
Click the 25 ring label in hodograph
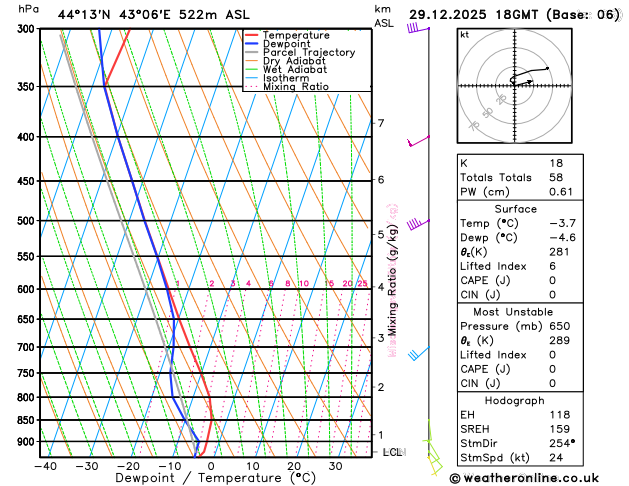coord(501,99)
